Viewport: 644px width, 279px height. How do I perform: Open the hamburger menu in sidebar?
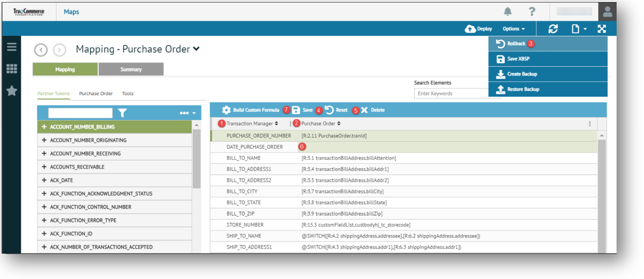point(12,47)
